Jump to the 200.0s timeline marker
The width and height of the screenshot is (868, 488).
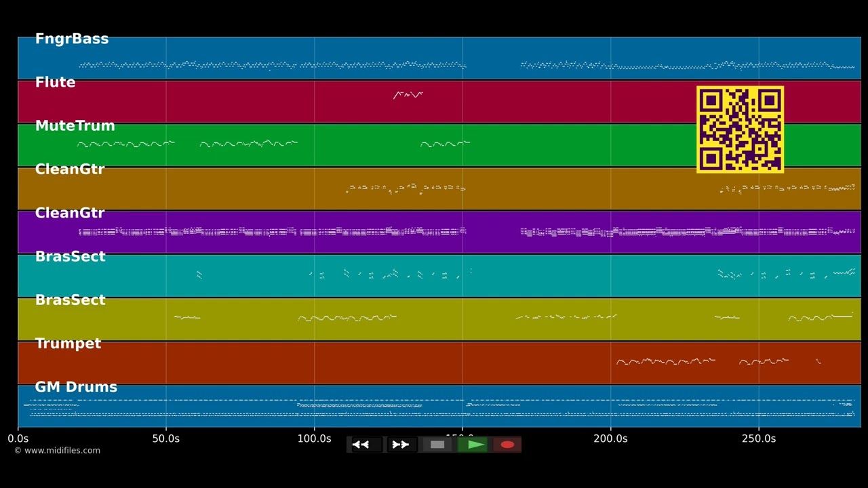click(x=610, y=439)
